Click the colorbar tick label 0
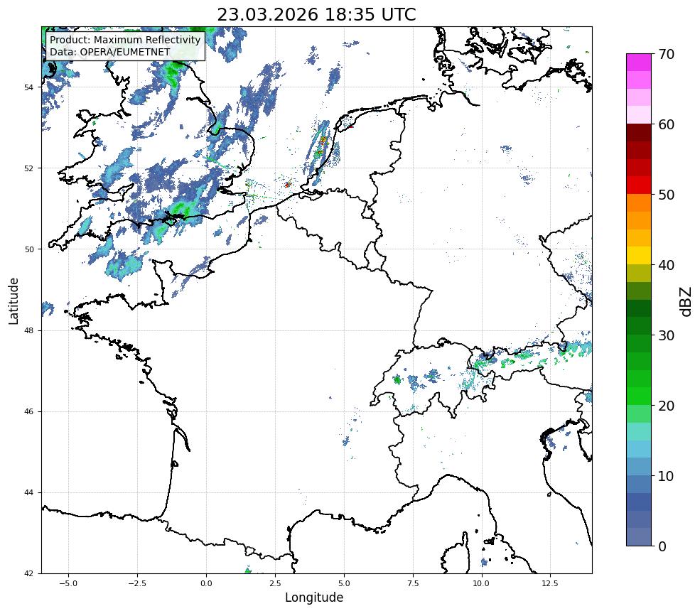 pos(662,546)
